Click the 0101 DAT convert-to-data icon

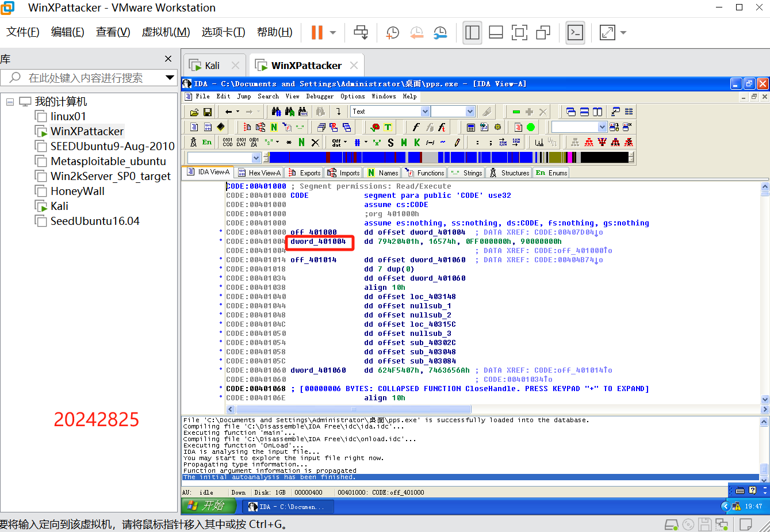[x=241, y=142]
